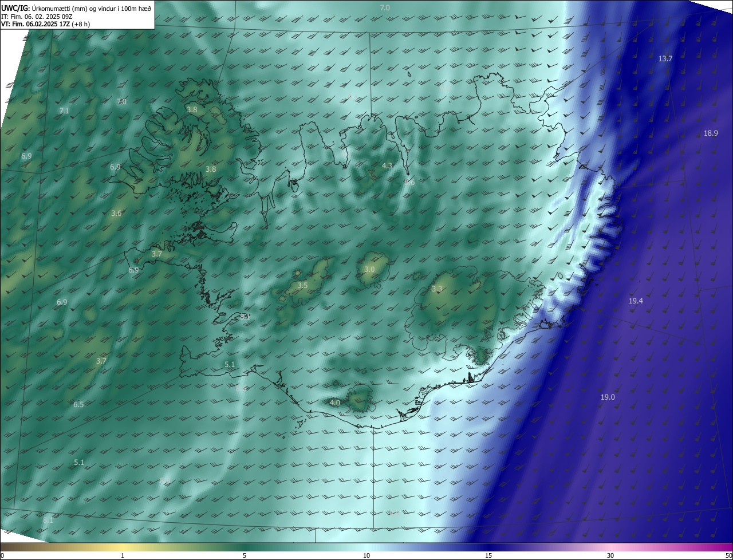Click the 'VT: Fim. 06.02.2025 17Z (+8 h)' line
733x560 pixels.
45,24
